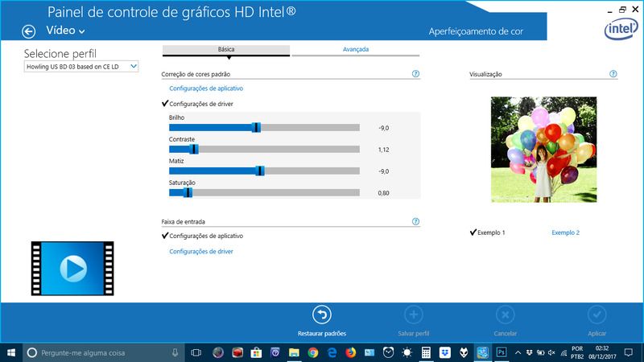Open Dropbox app from taskbar
This screenshot has width=644, height=362.
click(445, 352)
